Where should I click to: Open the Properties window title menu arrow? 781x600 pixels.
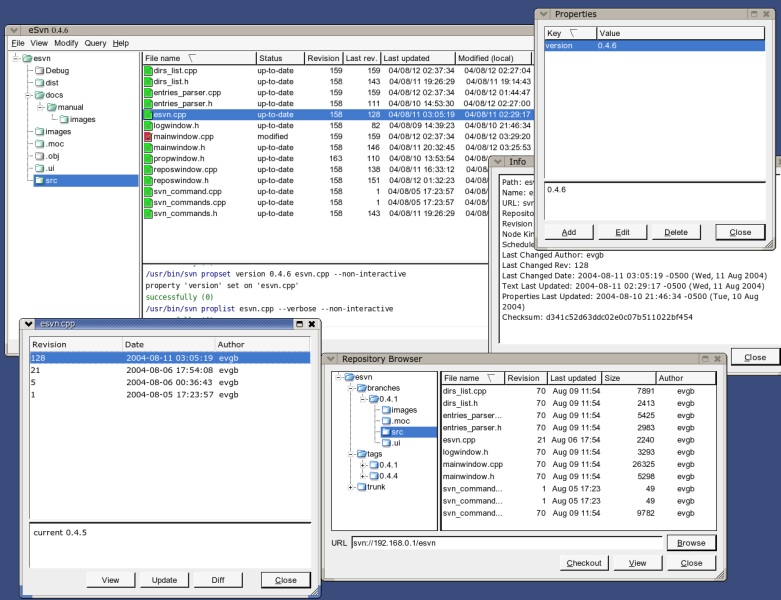click(544, 14)
